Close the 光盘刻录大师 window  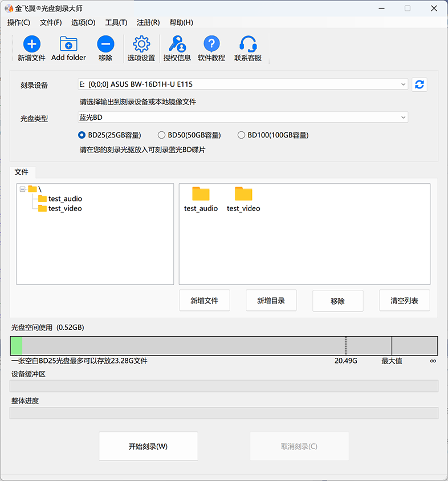(x=434, y=9)
